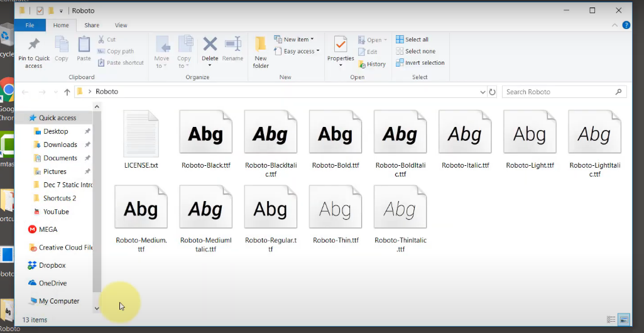This screenshot has height=333, width=644.
Task: Click the Back navigation arrow
Action: [x=25, y=92]
